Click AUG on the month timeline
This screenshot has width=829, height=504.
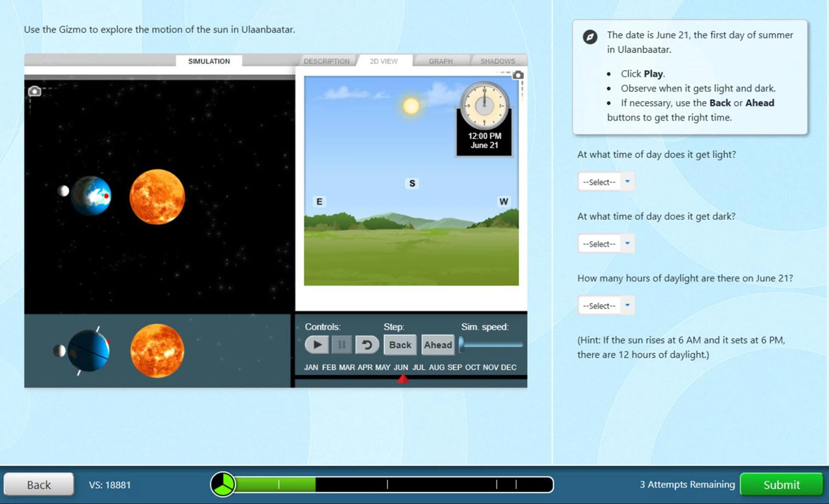(436, 367)
